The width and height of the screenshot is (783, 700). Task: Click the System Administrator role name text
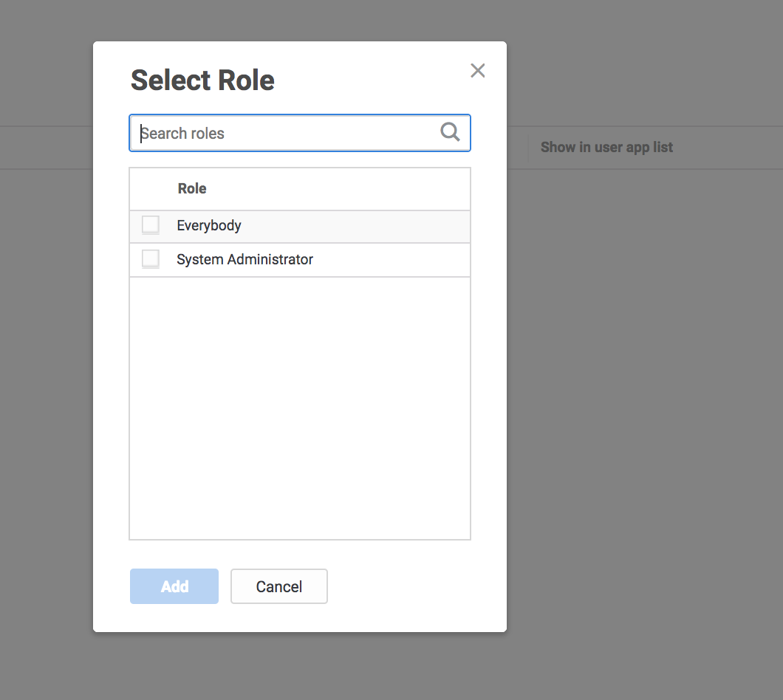pyautogui.click(x=245, y=259)
